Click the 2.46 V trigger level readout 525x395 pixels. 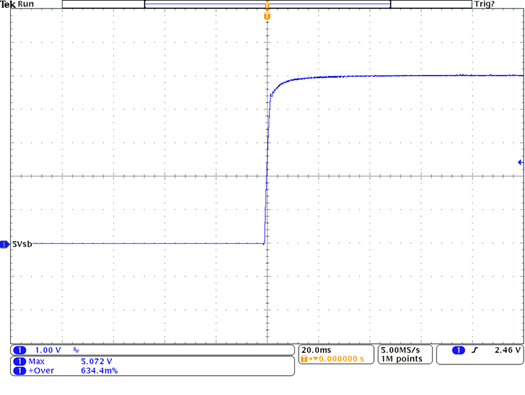click(508, 350)
